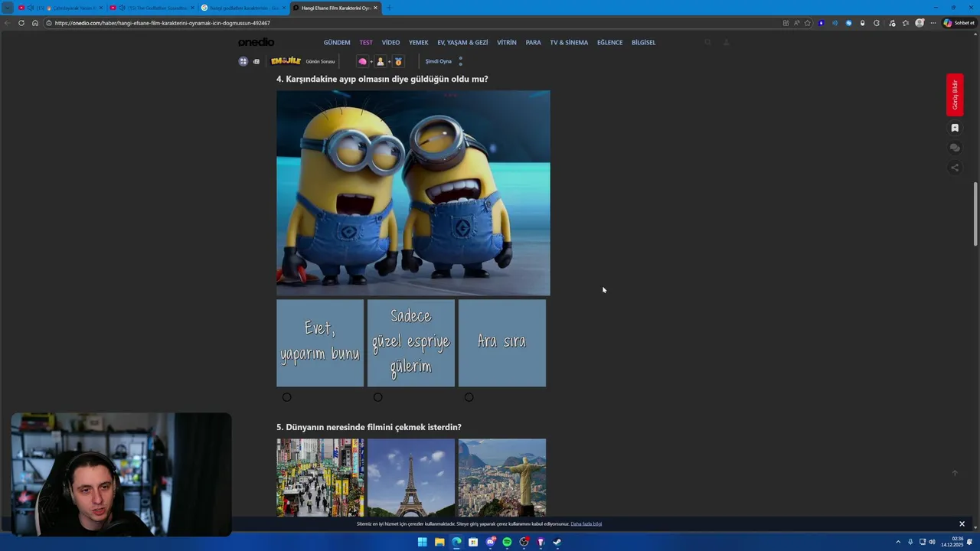The width and height of the screenshot is (980, 551).
Task: Click the bookmark save icon on right sidebar
Action: [x=955, y=128]
